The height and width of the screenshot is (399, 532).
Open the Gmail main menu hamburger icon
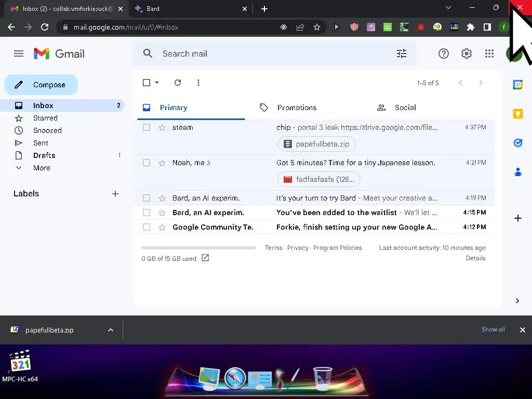19,54
